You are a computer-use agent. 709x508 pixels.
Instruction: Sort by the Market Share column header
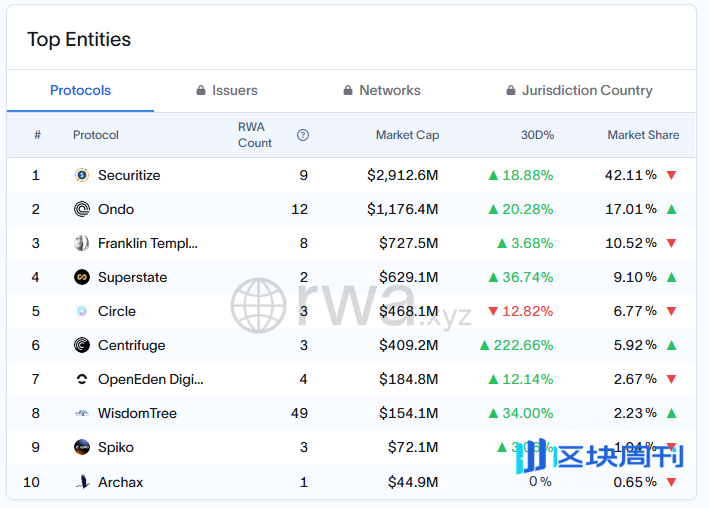643,135
